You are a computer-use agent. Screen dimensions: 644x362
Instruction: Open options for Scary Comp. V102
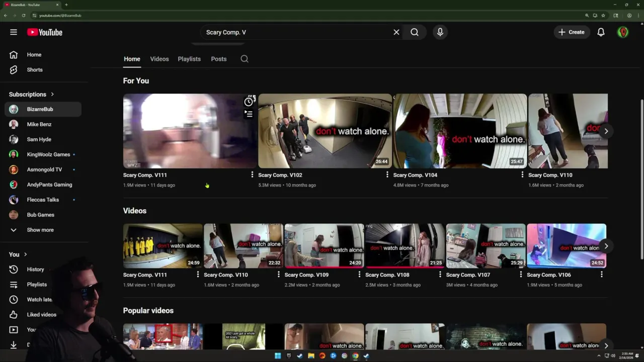click(x=387, y=175)
